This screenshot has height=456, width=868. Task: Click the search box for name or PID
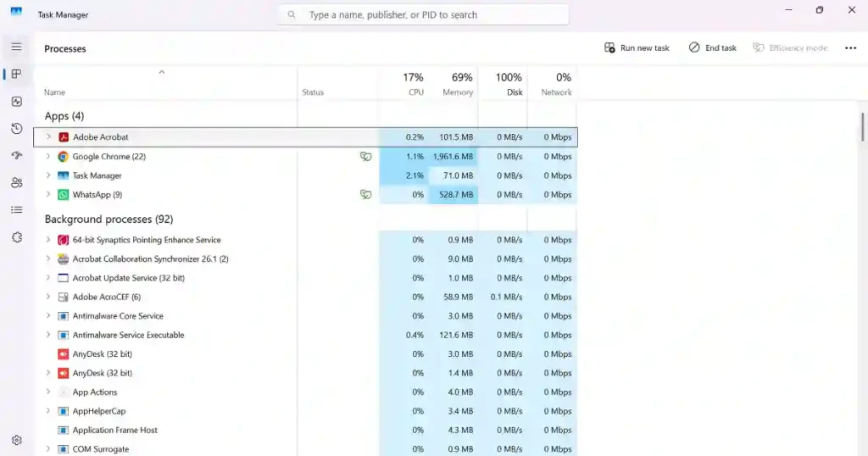[x=423, y=15]
